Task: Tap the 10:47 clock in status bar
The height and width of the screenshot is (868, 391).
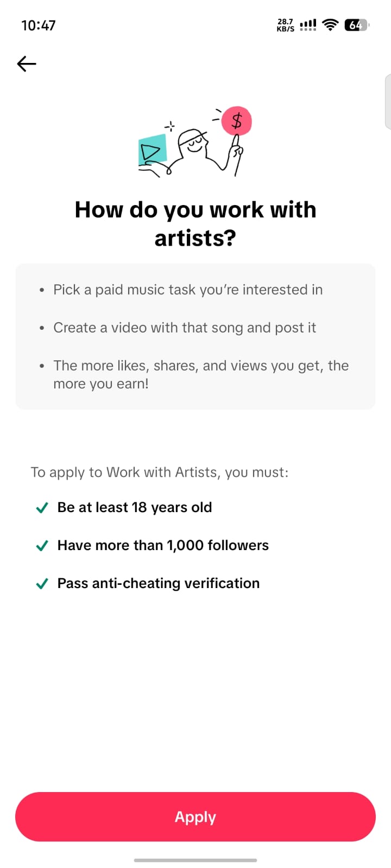Action: click(x=39, y=25)
